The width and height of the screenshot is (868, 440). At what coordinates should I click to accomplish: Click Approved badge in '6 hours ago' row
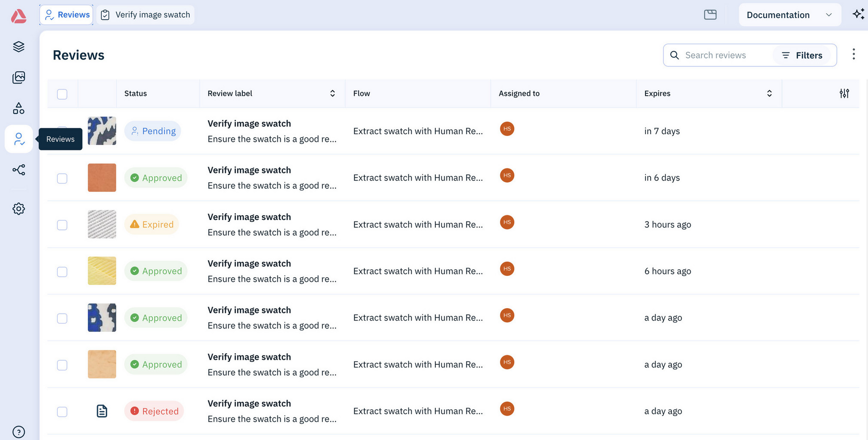[x=156, y=271]
